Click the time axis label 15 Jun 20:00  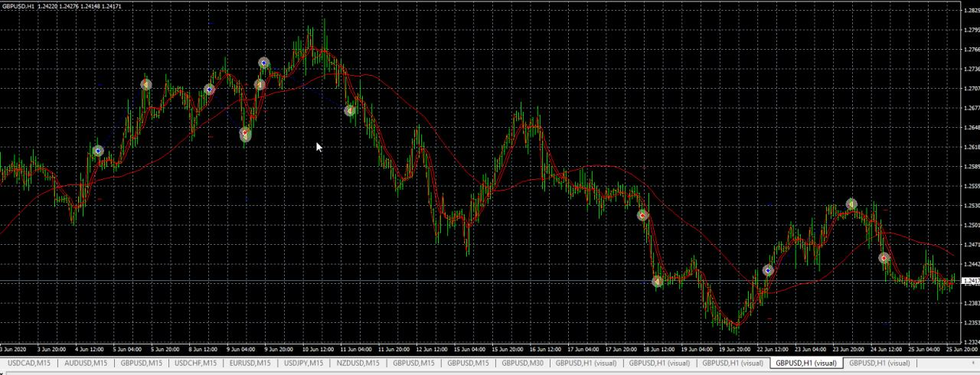click(x=508, y=349)
